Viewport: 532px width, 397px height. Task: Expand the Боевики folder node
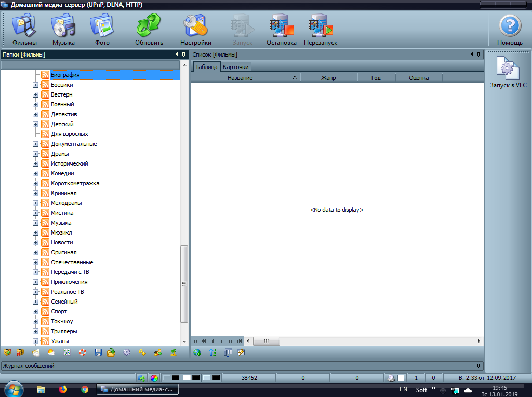tap(36, 85)
